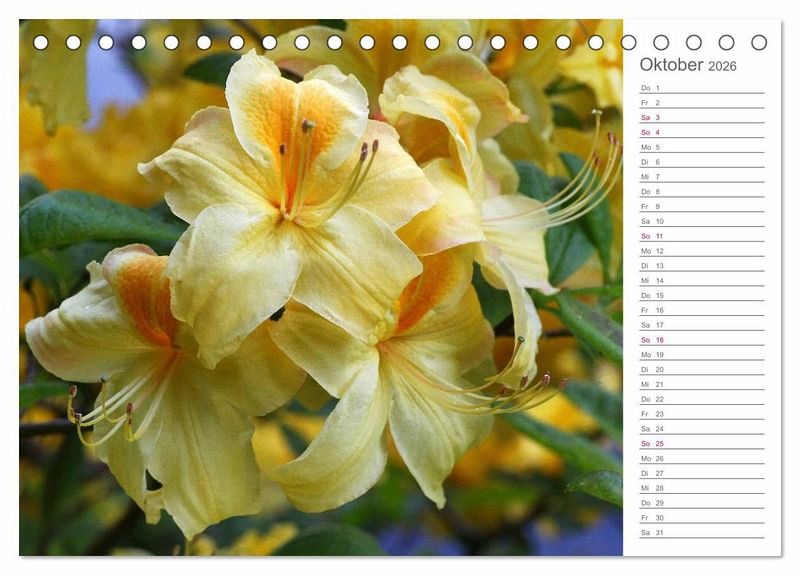Image resolution: width=800 pixels, height=575 pixels.
Task: Select the Fr 23 date row
Action: (701, 414)
